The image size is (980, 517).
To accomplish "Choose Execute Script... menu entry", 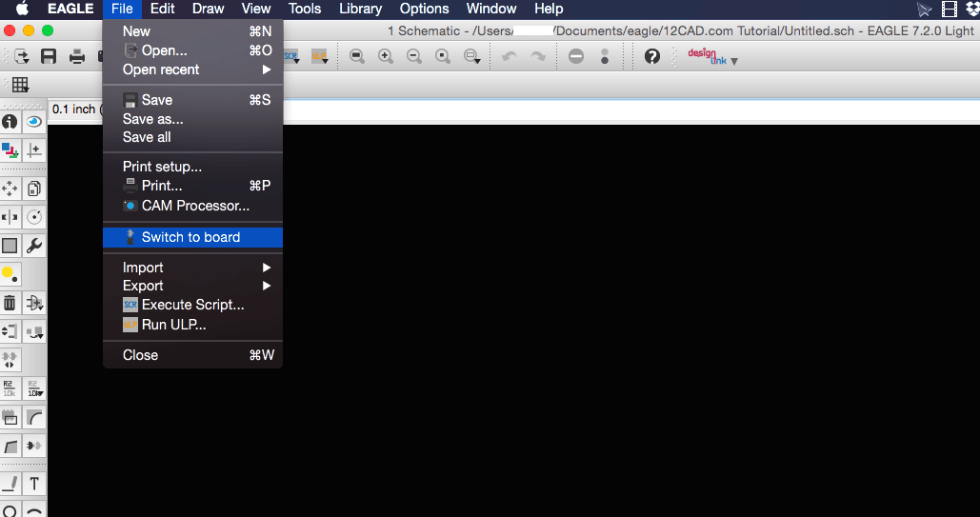I will click(x=192, y=305).
